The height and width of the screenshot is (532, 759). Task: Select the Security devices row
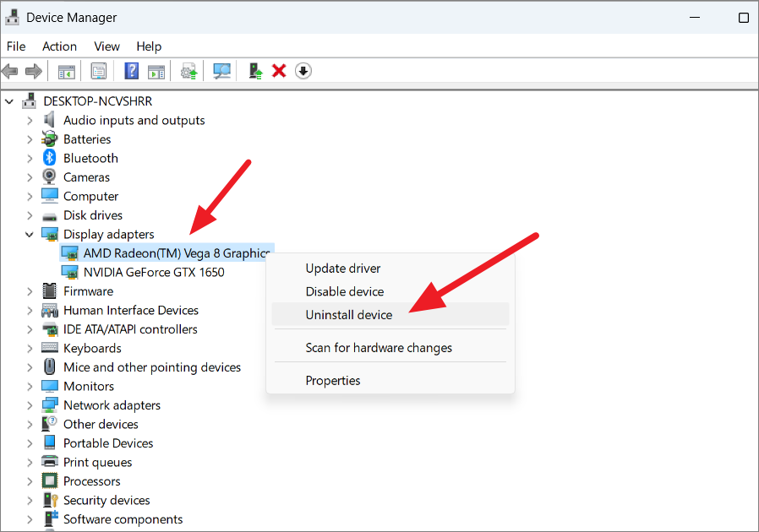tap(106, 500)
